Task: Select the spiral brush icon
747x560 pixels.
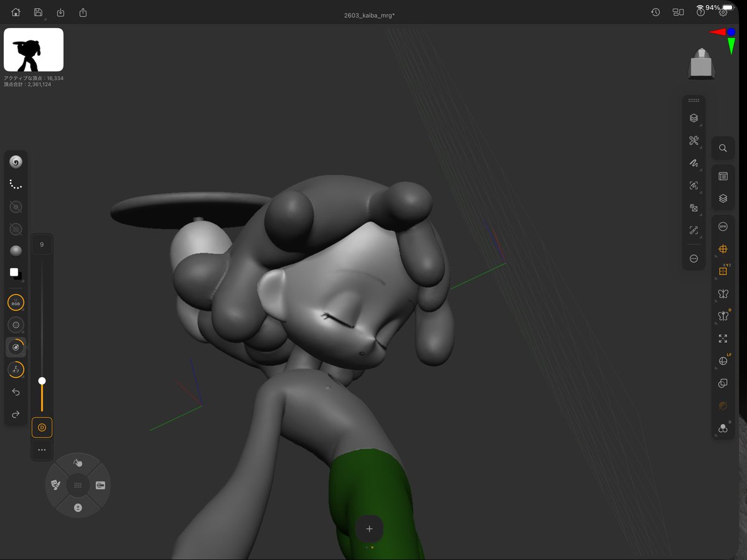Action: tap(16, 162)
